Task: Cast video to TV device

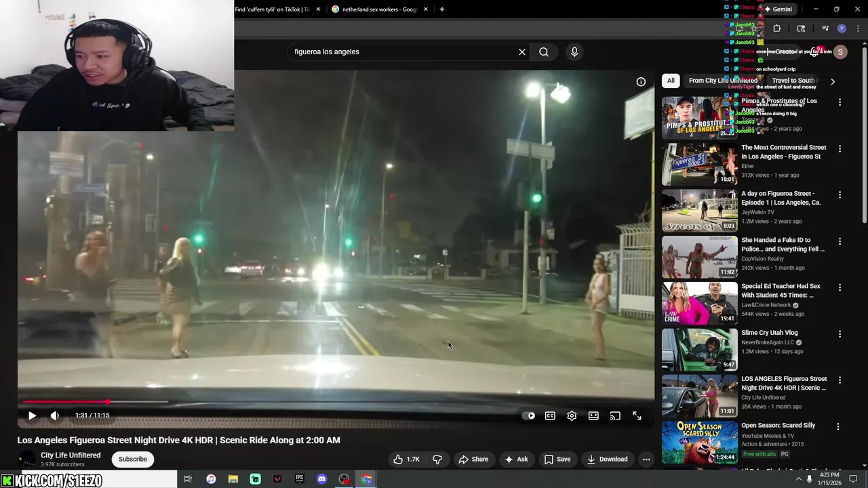Action: [x=615, y=415]
